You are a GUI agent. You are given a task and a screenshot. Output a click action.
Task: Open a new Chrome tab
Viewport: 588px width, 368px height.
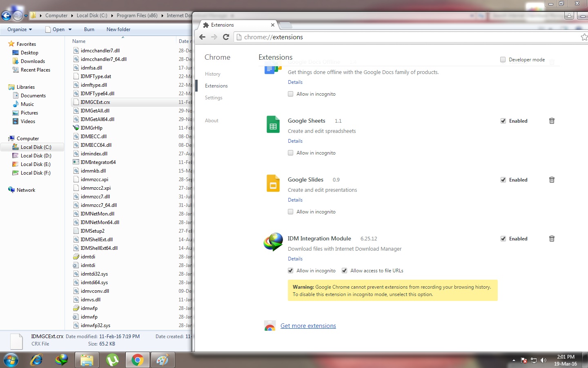pos(285,25)
